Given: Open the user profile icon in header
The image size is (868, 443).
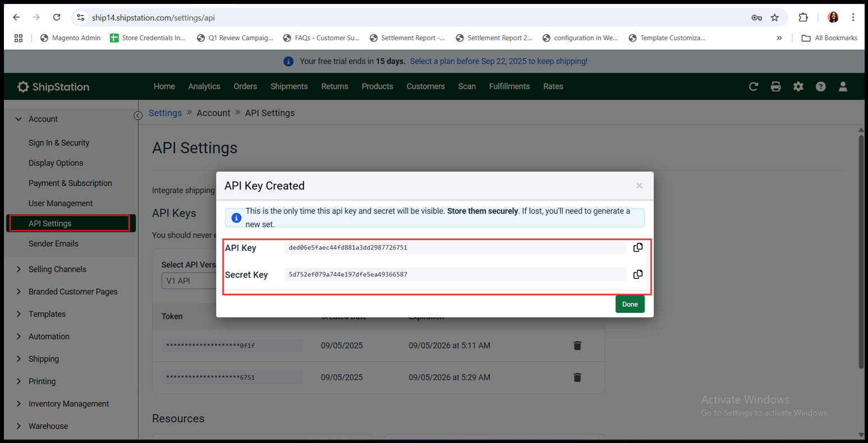Looking at the screenshot, I should coord(843,86).
